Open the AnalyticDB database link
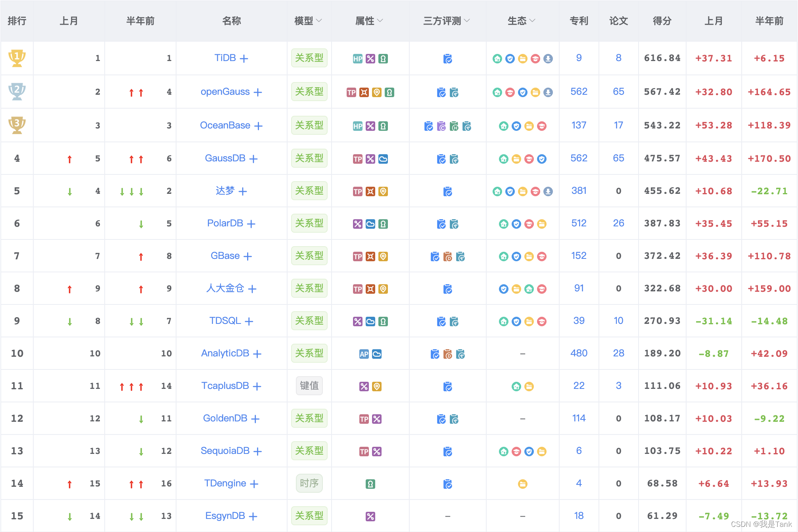This screenshot has width=798, height=532. click(225, 353)
